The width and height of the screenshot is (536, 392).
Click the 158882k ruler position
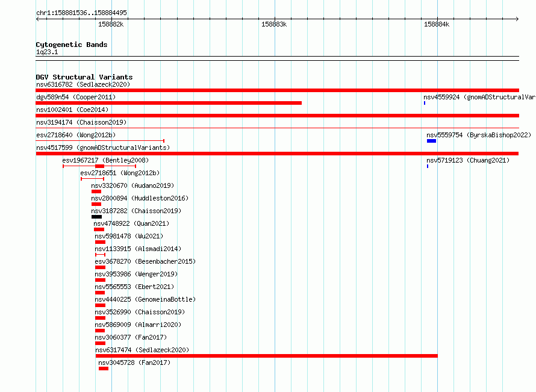tap(111, 24)
